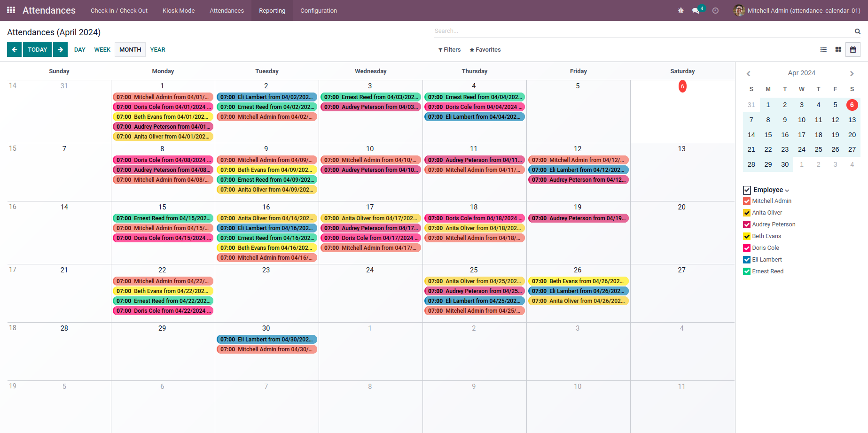
Task: Mini calendar next month chevron
Action: [x=852, y=73]
